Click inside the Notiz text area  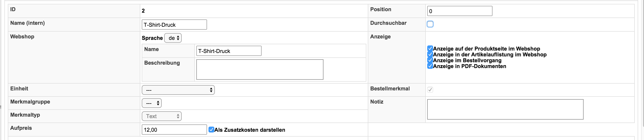(x=505, y=109)
